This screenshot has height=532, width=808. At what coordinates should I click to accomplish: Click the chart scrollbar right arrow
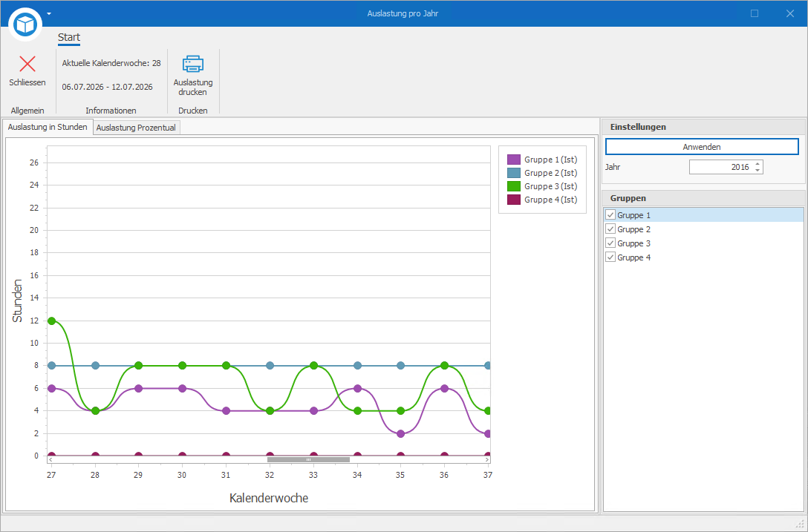(x=487, y=460)
